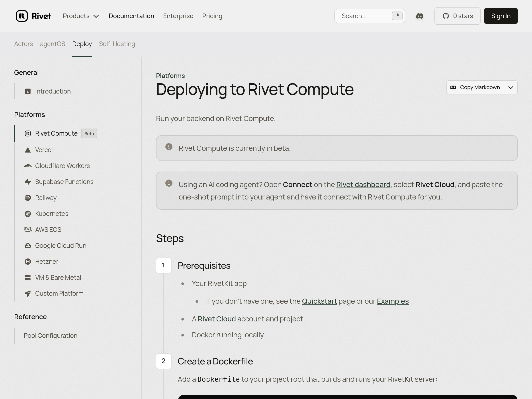
Task: Open the Kubernetes platform page
Action: click(52, 213)
